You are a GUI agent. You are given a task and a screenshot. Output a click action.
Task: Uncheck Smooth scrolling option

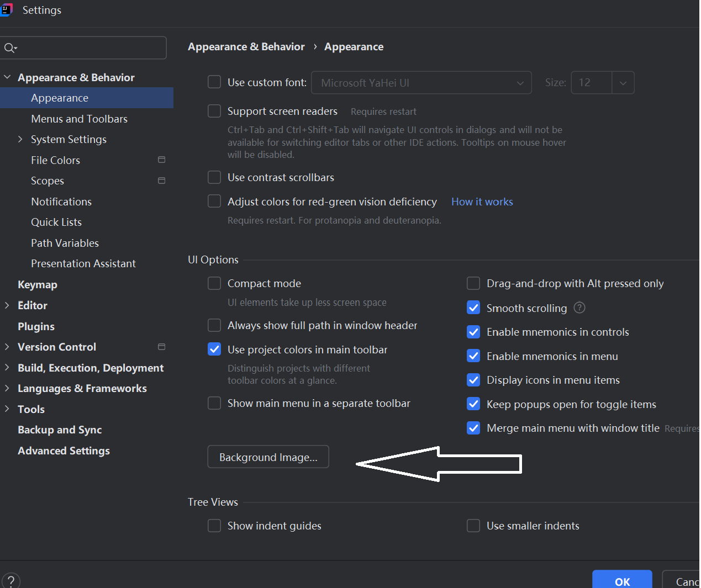click(x=473, y=308)
